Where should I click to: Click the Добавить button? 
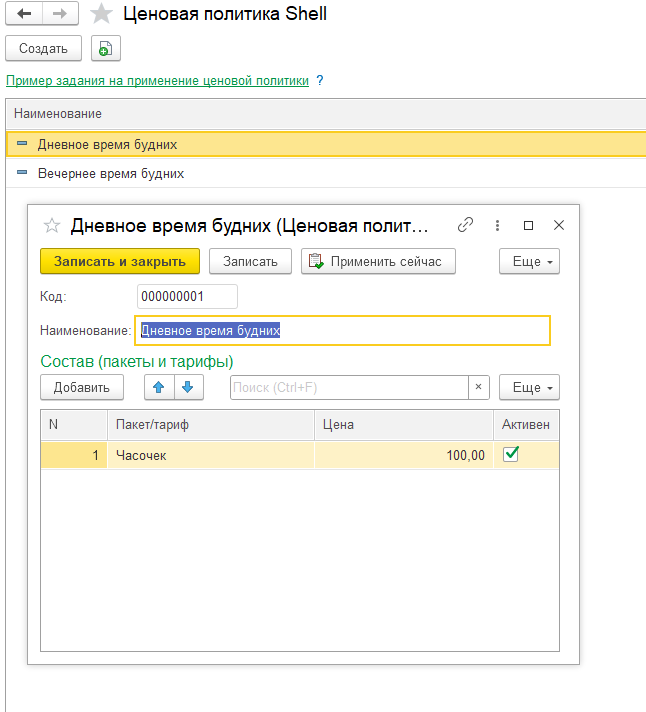coord(81,387)
